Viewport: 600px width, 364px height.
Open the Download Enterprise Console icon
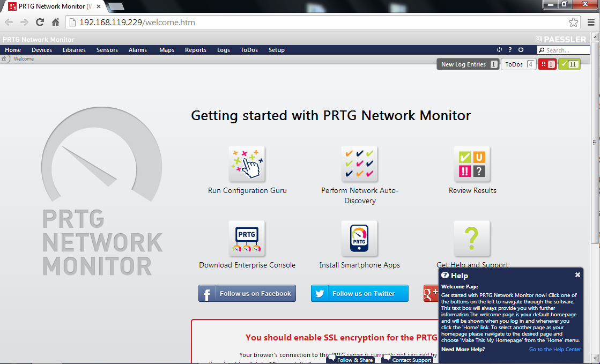[x=247, y=239]
